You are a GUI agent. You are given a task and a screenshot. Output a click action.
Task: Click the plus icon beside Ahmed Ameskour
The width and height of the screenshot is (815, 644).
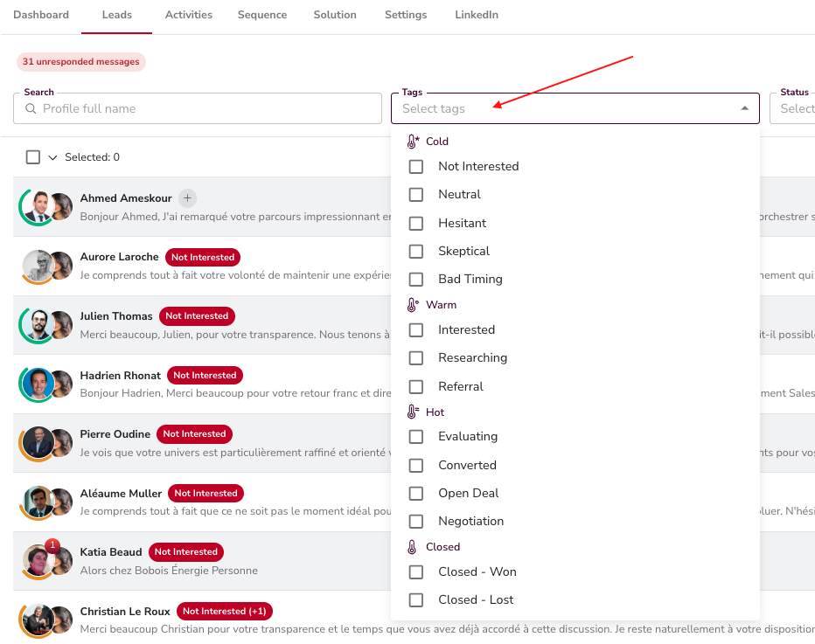(x=187, y=198)
